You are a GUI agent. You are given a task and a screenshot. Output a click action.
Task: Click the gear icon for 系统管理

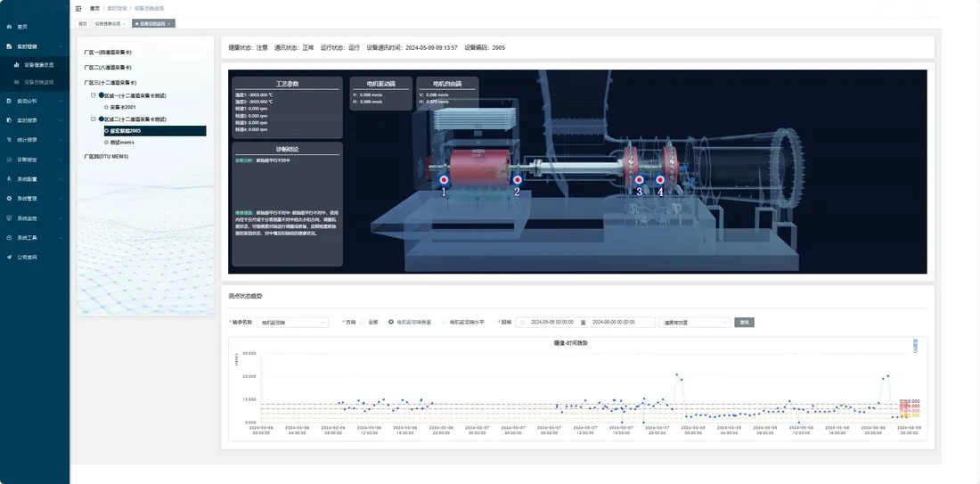coord(9,198)
